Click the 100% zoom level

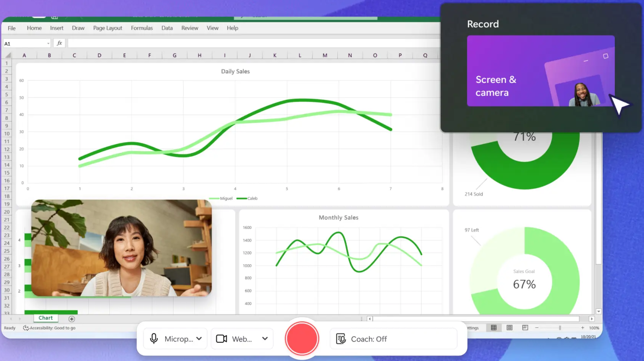594,328
